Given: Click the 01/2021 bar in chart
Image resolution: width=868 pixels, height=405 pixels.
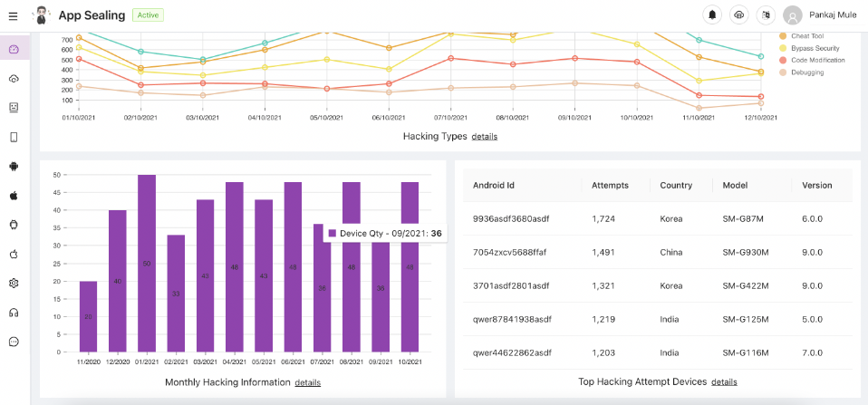Looking at the screenshot, I should 147,263.
